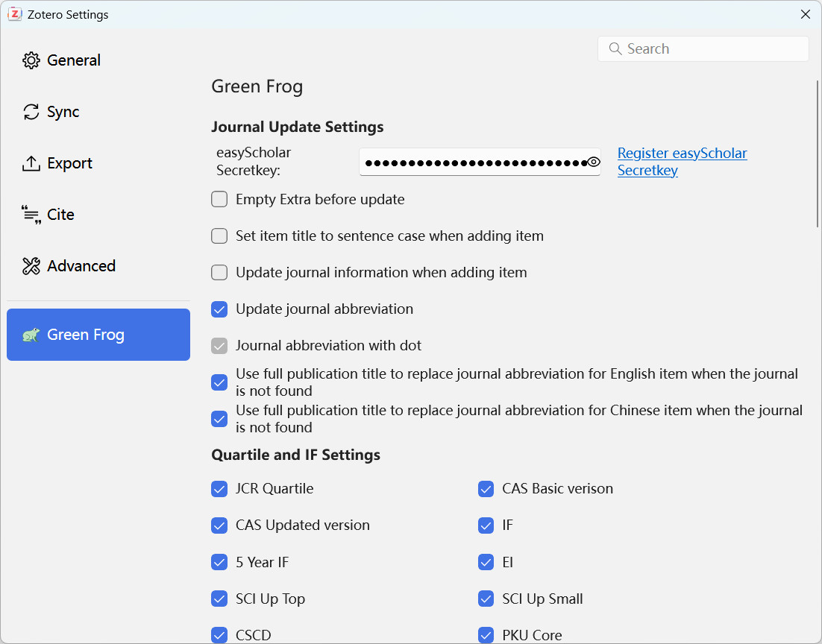Enable Update journal information when adding item

[x=219, y=273]
